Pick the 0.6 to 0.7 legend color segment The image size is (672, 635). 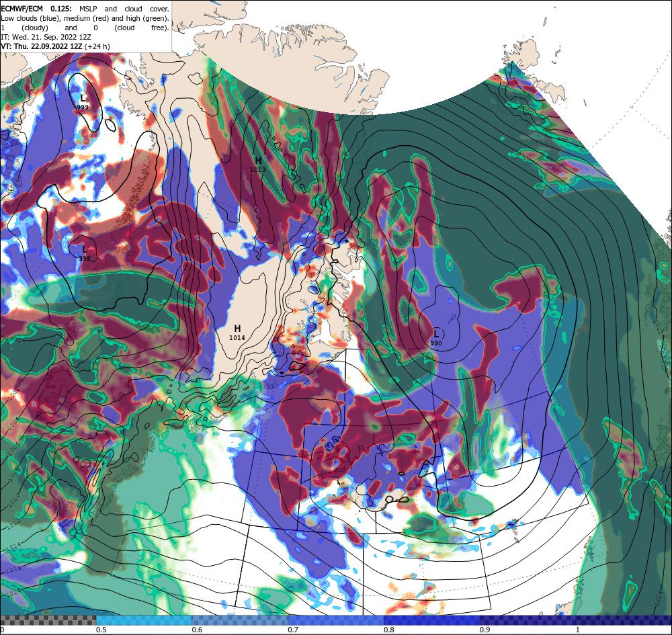point(240,620)
